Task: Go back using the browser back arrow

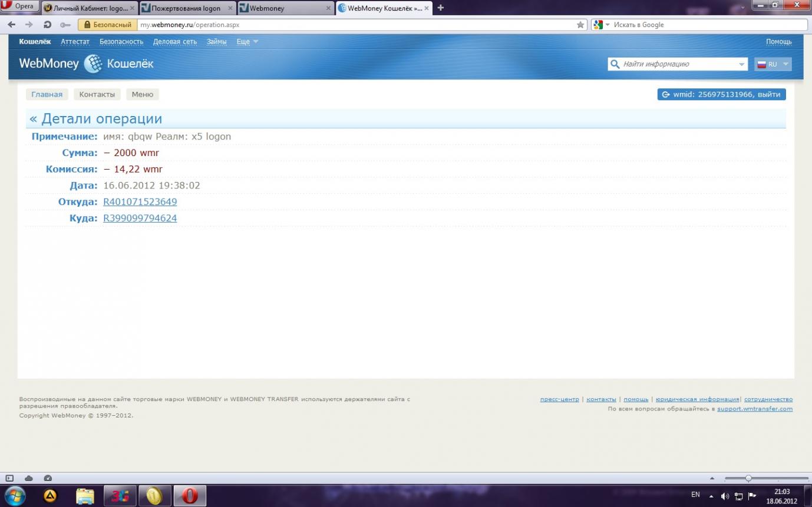Action: (11, 25)
